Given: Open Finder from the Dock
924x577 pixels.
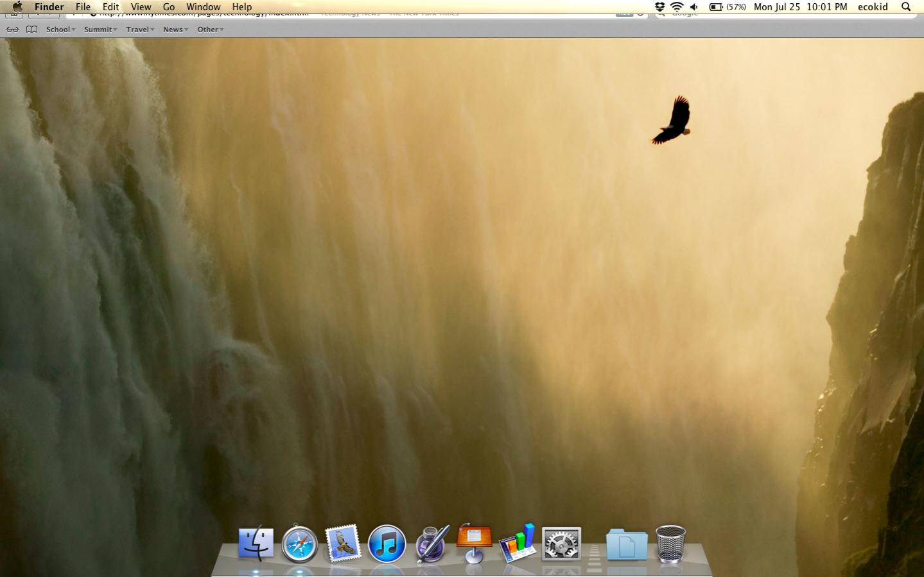Looking at the screenshot, I should (256, 544).
